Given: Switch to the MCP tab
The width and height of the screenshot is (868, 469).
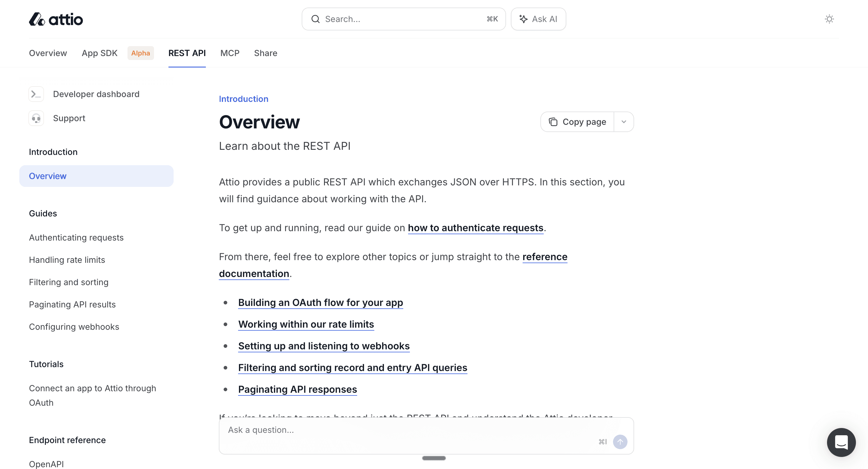Looking at the screenshot, I should pos(229,53).
